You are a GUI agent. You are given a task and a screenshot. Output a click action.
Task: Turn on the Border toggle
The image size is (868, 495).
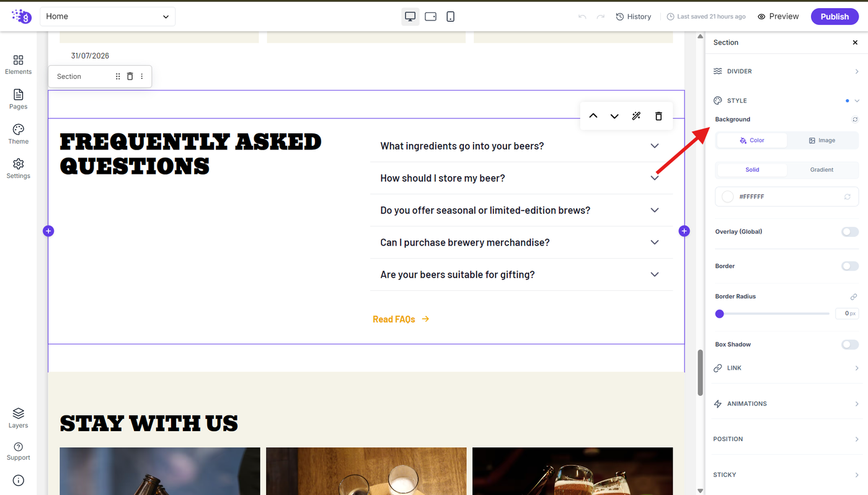point(849,266)
